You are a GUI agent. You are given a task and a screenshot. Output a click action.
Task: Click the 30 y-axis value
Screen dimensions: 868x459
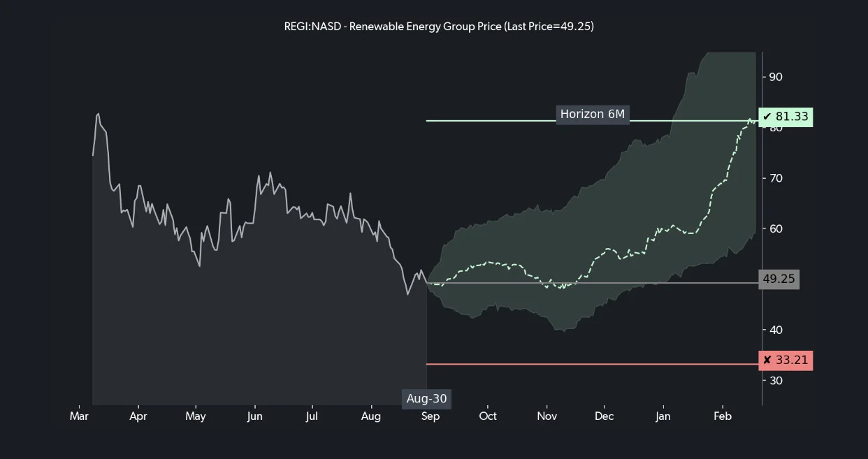click(775, 381)
